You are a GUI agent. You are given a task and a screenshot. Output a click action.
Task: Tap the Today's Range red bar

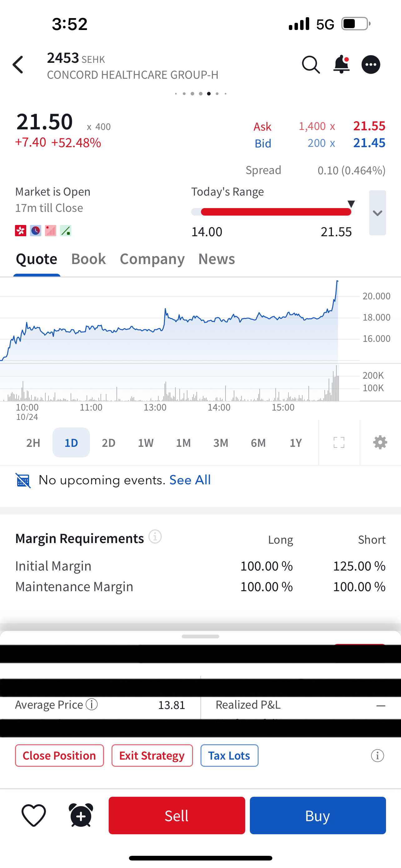click(275, 212)
